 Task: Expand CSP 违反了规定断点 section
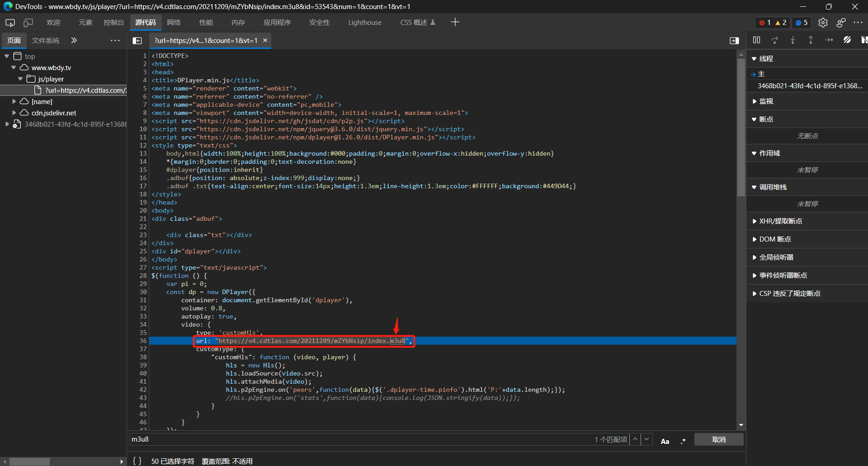pyautogui.click(x=807, y=294)
